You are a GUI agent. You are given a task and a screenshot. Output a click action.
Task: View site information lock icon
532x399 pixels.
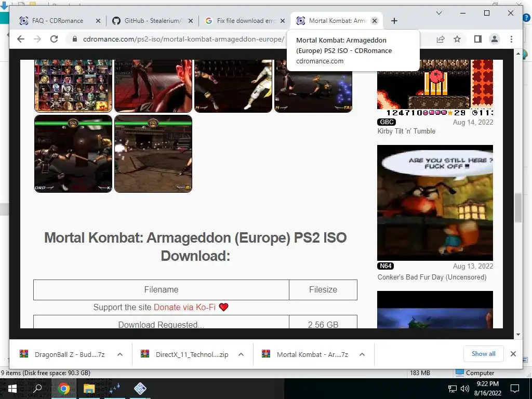click(x=75, y=39)
